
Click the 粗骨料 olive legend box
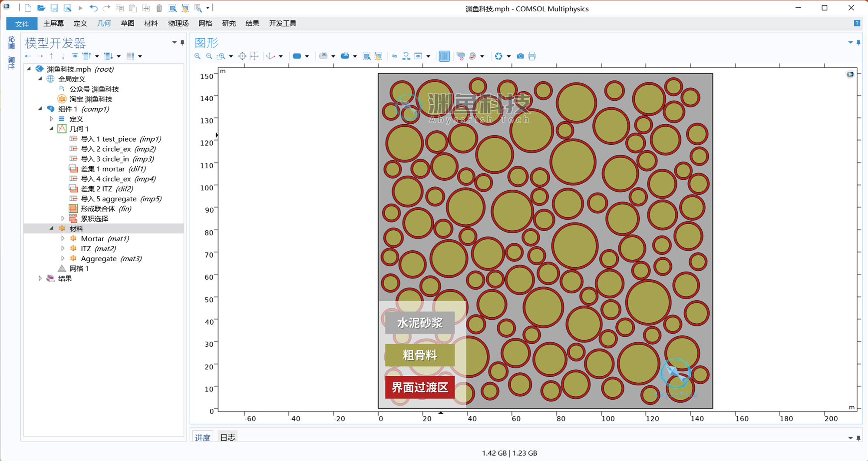coord(419,355)
